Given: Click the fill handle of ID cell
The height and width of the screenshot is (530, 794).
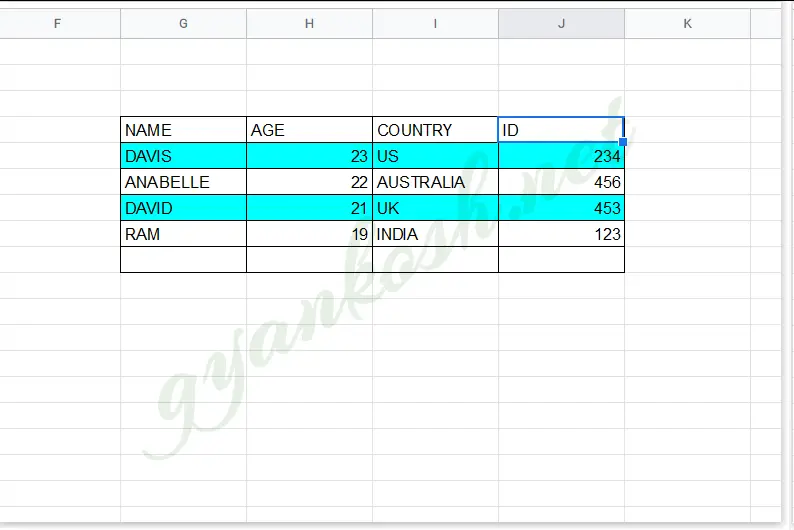Looking at the screenshot, I should [x=623, y=142].
